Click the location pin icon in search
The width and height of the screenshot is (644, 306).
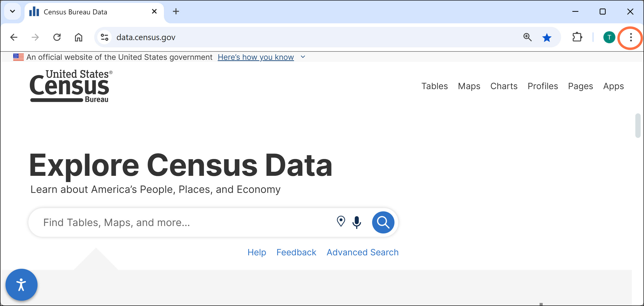[x=341, y=221]
